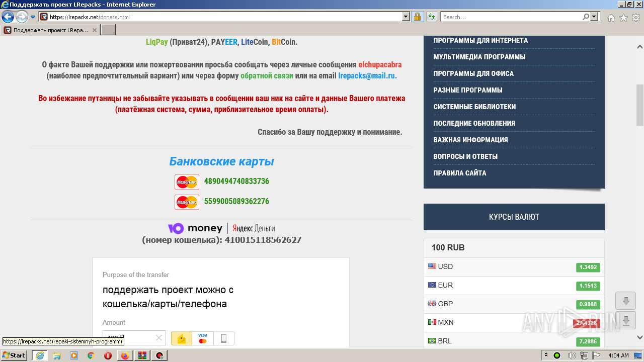This screenshot has height=362, width=644.
Task: Go back with the IE back arrow
Action: click(x=8, y=17)
